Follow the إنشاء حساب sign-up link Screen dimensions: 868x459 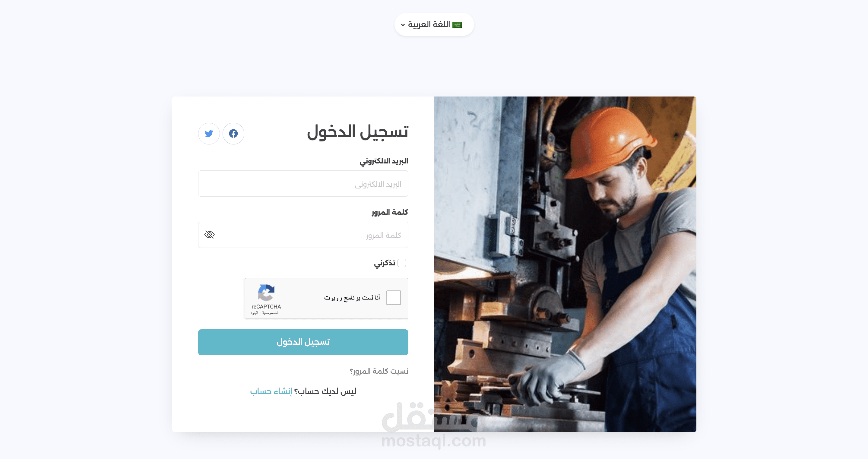tap(271, 391)
